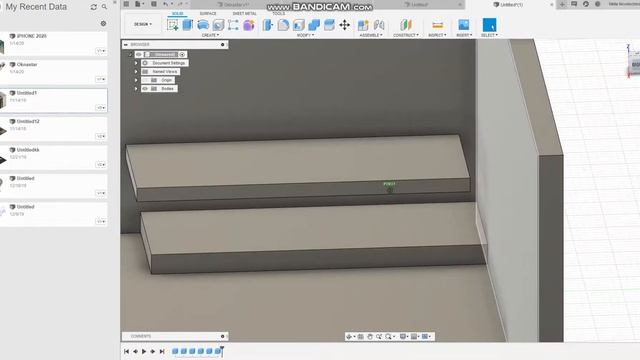Viewport: 640px width, 360px height.
Task: Select the New Component icon
Action: click(x=363, y=25)
